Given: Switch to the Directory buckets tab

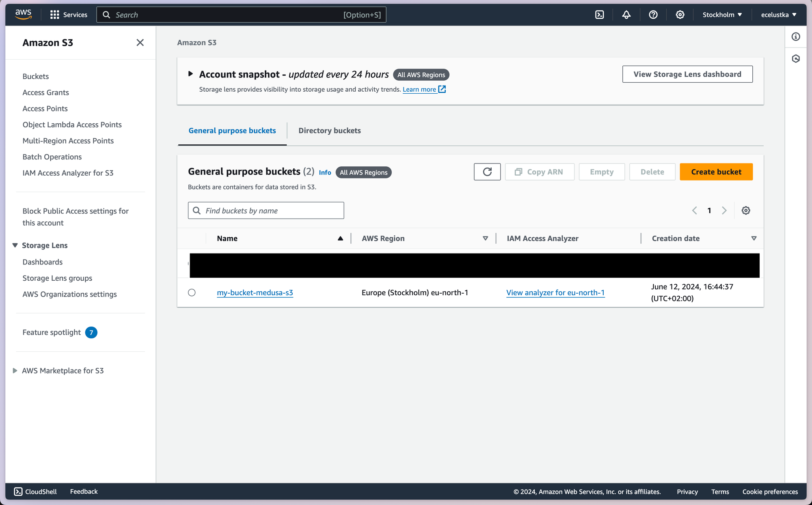Looking at the screenshot, I should click(x=329, y=131).
